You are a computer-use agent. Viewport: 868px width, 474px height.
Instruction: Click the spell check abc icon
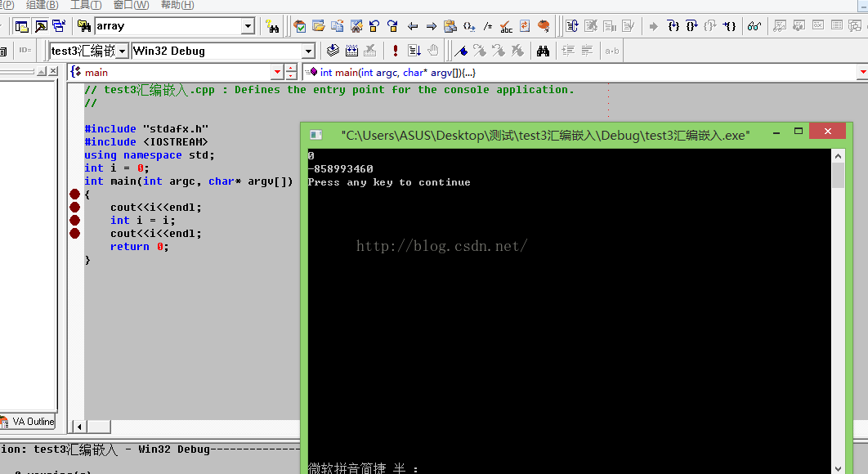coord(506,26)
